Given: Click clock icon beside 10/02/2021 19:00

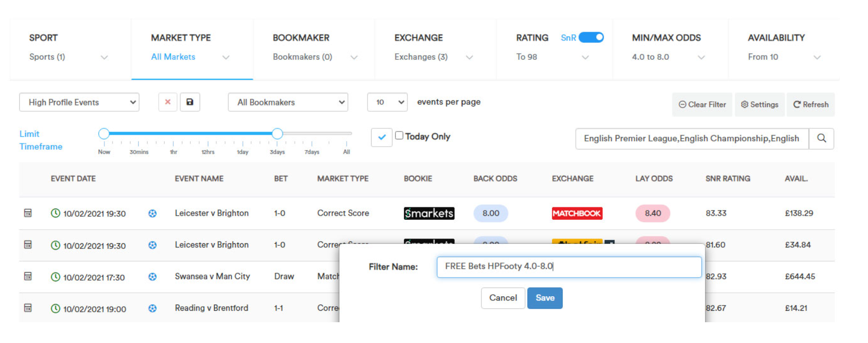Looking at the screenshot, I should 55,309.
